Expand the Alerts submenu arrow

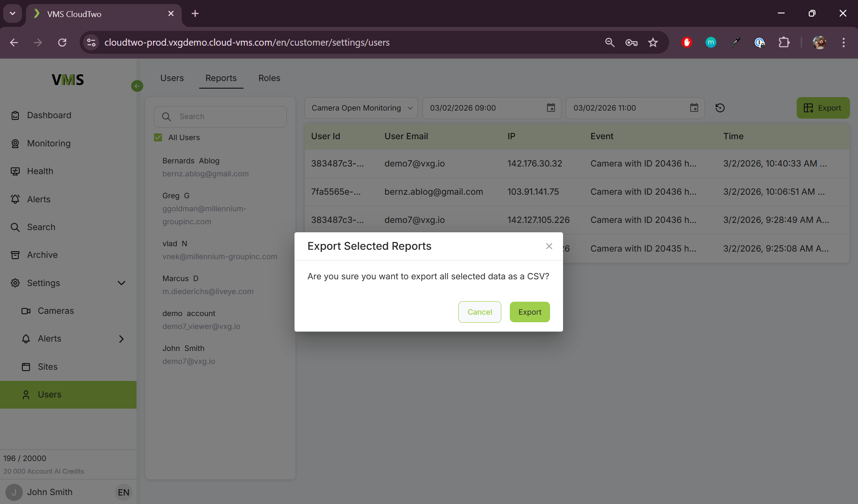coord(121,339)
